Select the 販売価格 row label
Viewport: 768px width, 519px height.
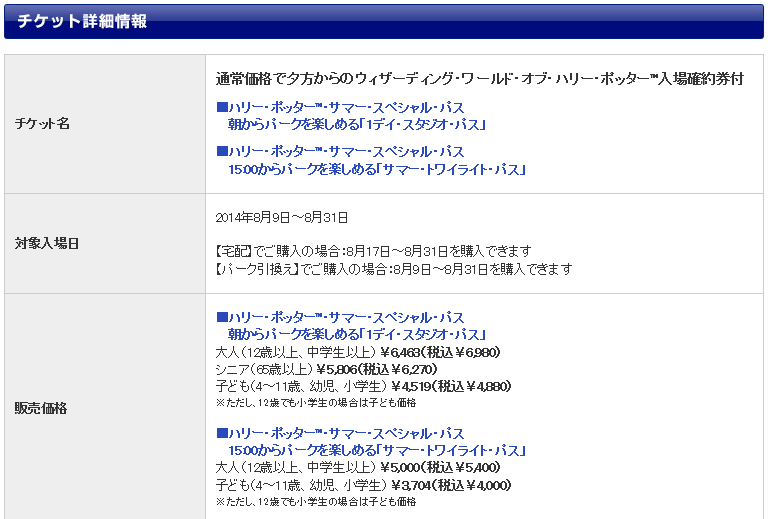click(41, 408)
